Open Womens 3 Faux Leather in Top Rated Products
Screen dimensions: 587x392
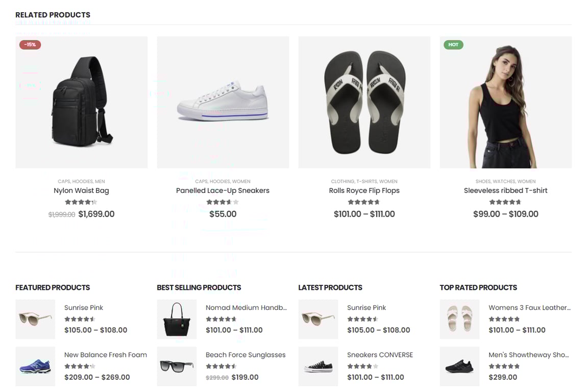click(x=529, y=307)
